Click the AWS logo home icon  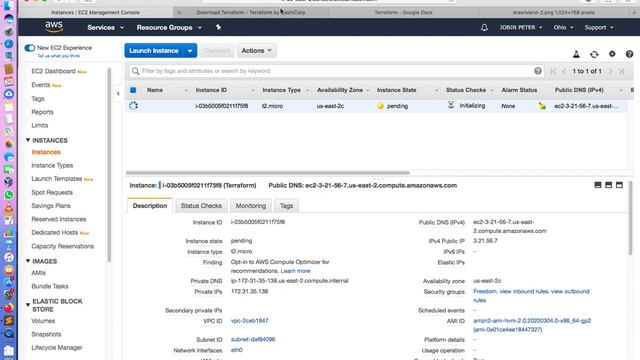(54, 27)
